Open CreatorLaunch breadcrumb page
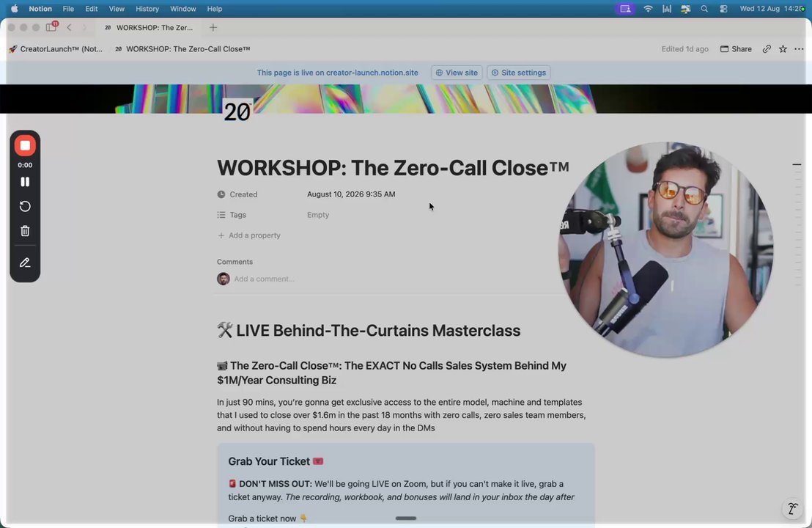The width and height of the screenshot is (812, 528). [56, 48]
